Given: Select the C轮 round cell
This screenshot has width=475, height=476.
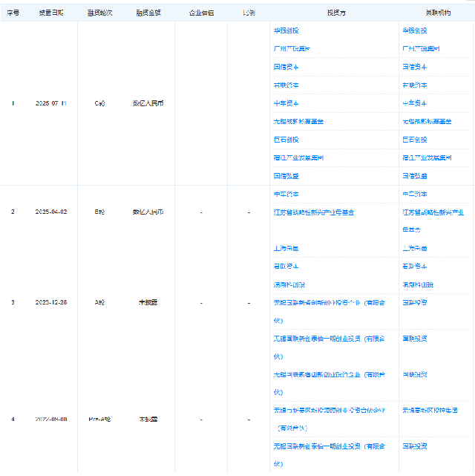Looking at the screenshot, I should click(x=99, y=103).
